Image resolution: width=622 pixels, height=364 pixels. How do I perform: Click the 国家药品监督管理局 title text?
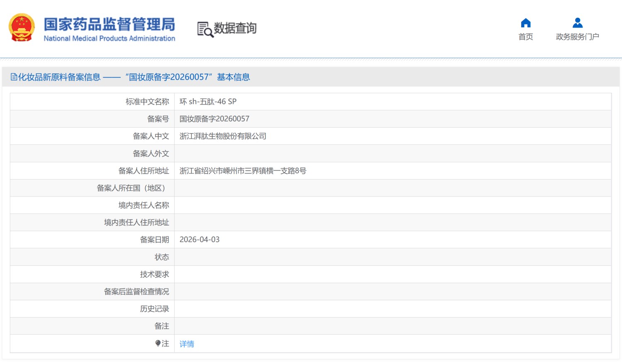(x=109, y=24)
